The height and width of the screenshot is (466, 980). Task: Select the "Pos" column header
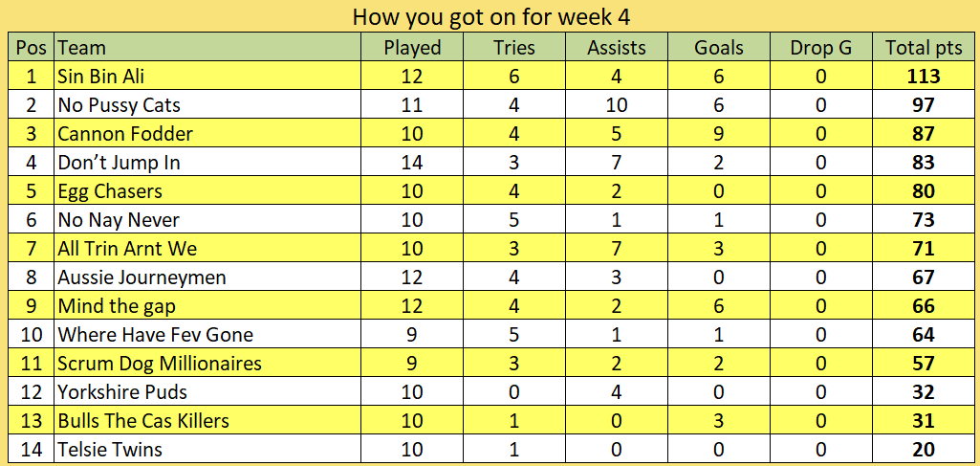[32, 48]
